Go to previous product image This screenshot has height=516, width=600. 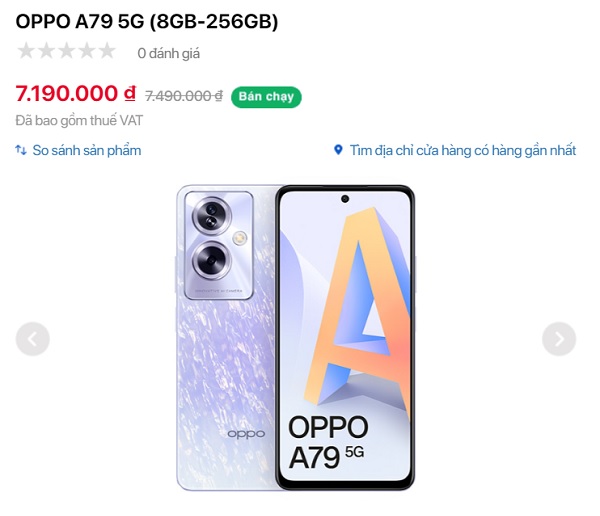[x=33, y=339]
